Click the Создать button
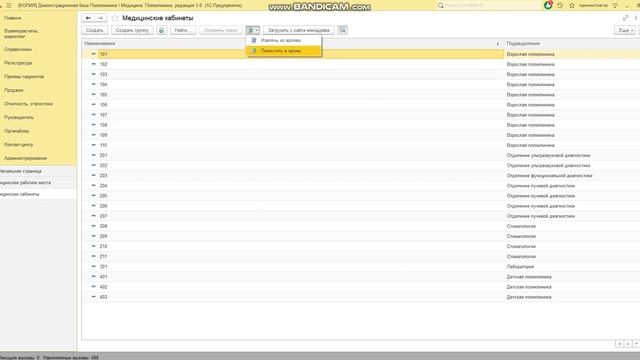The width and height of the screenshot is (640, 360). [x=95, y=30]
